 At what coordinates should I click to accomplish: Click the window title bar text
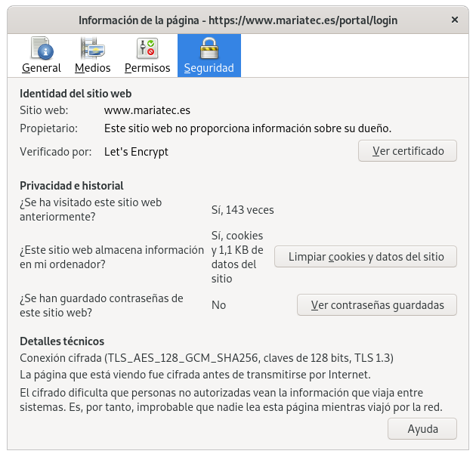(x=238, y=20)
